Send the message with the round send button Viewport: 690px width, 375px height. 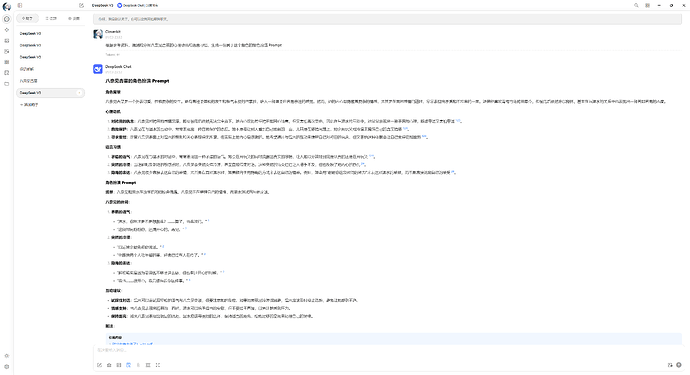[x=679, y=365]
